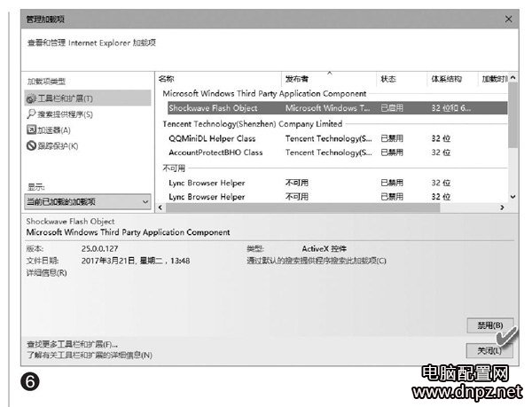Click the list's vertical scroll down arrow
Image resolution: width=532 pixels, height=407 pixels.
click(513, 197)
